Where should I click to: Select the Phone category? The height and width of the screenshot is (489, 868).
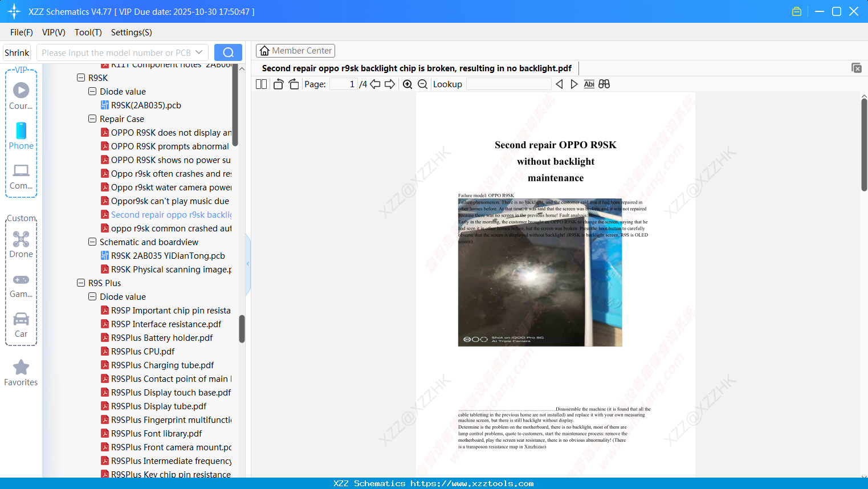[21, 136]
